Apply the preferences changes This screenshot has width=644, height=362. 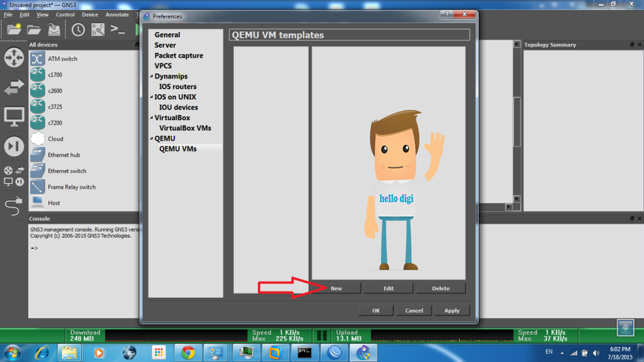pos(452,310)
